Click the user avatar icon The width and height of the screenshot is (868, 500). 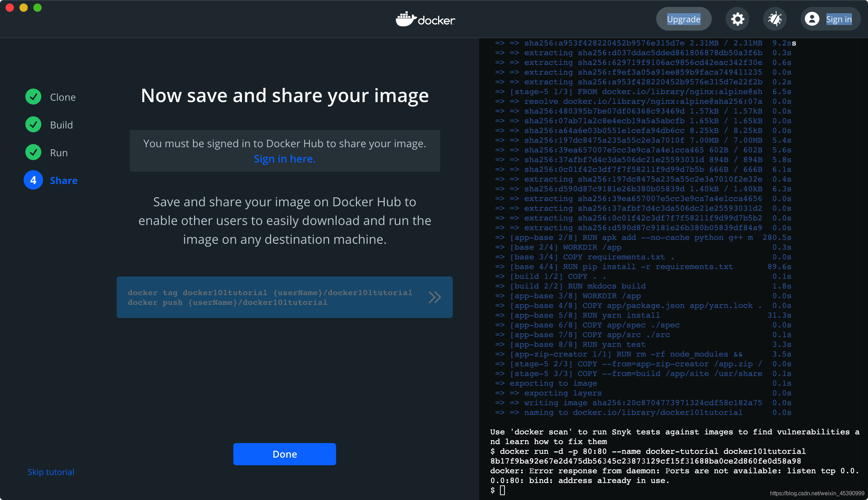click(x=812, y=19)
